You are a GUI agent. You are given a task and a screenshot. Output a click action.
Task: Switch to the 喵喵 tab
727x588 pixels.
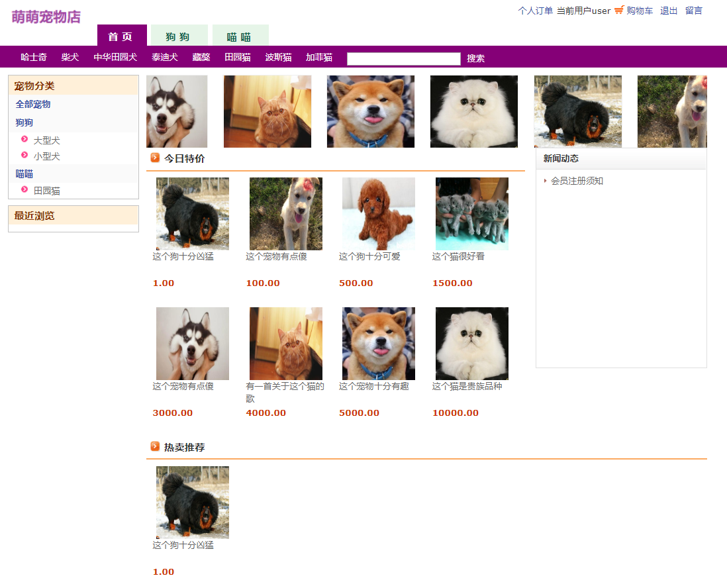(x=240, y=36)
